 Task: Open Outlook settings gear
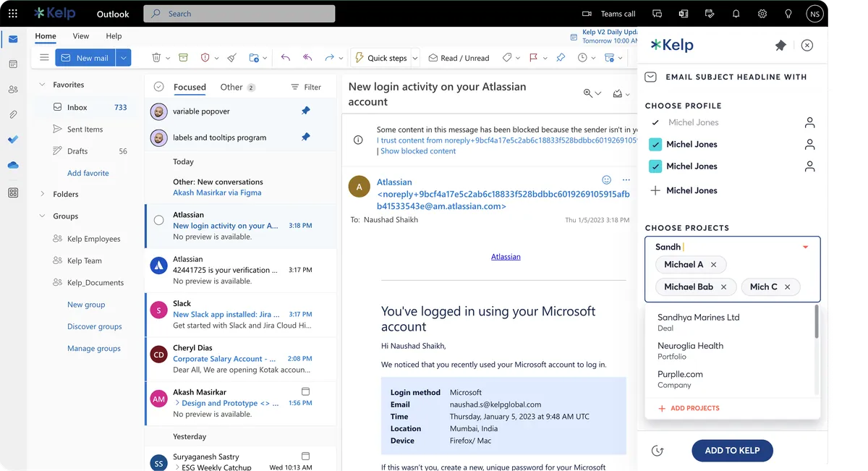pyautogui.click(x=762, y=14)
